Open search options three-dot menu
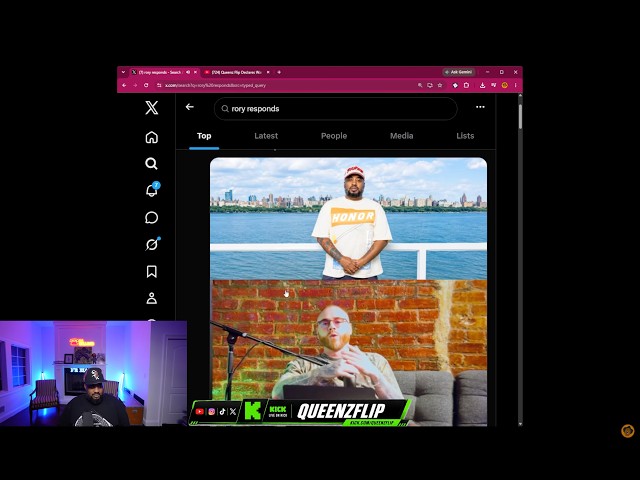The width and height of the screenshot is (640, 480). click(x=480, y=107)
